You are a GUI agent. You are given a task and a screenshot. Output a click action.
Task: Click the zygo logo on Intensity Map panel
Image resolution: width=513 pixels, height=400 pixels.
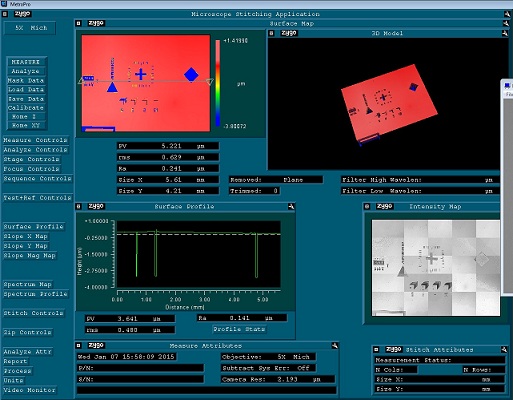(x=385, y=206)
